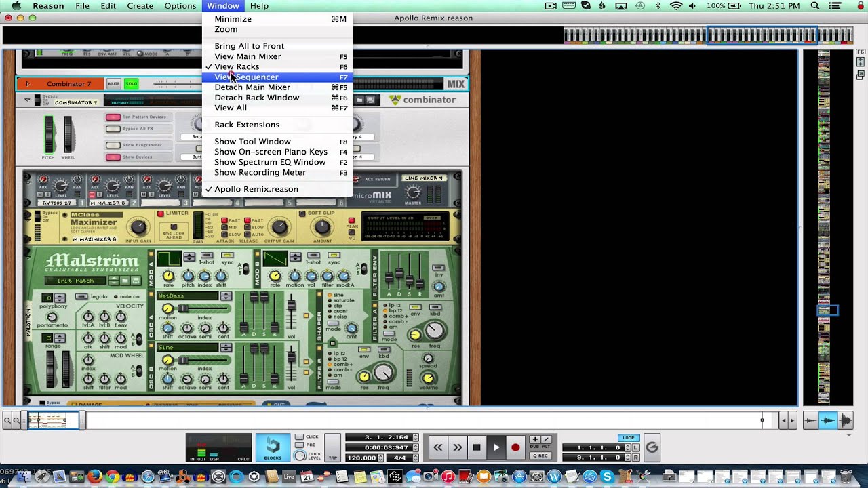This screenshot has height=488, width=868.
Task: Click the Stop transport button
Action: point(477,447)
